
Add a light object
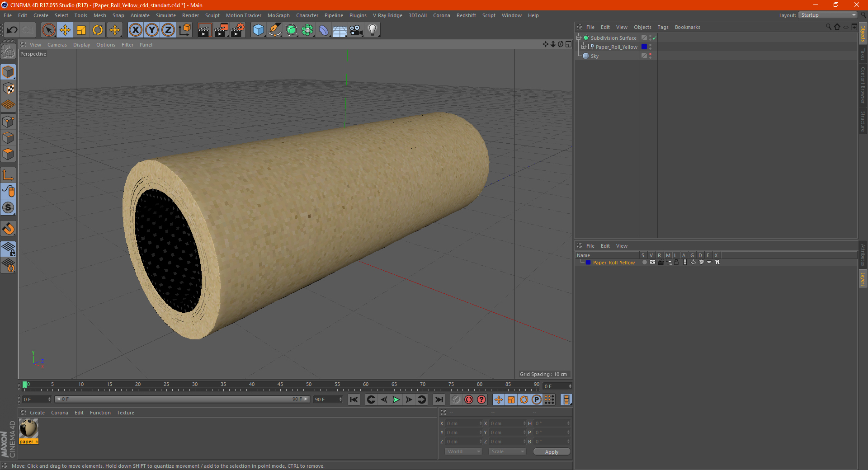click(x=373, y=30)
